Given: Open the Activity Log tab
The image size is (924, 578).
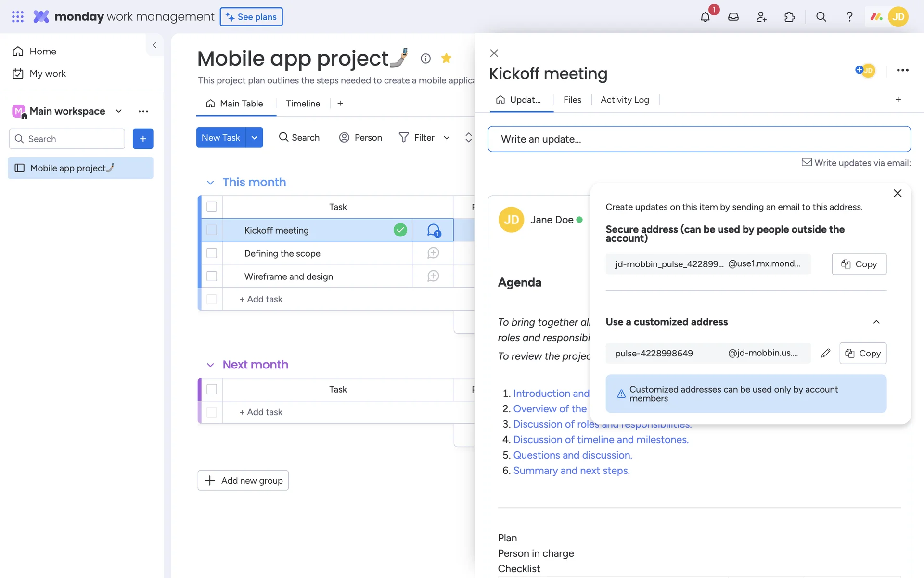Looking at the screenshot, I should 624,100.
